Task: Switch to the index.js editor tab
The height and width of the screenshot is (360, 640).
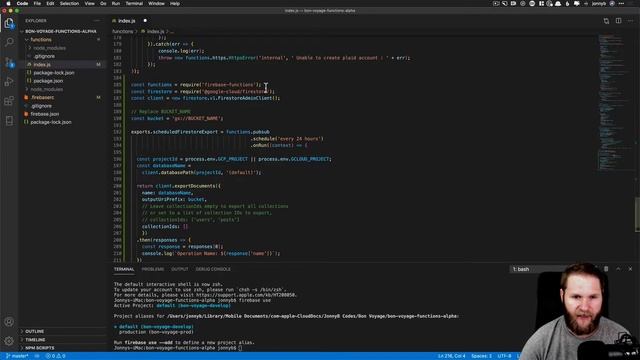Action: pyautogui.click(x=127, y=21)
